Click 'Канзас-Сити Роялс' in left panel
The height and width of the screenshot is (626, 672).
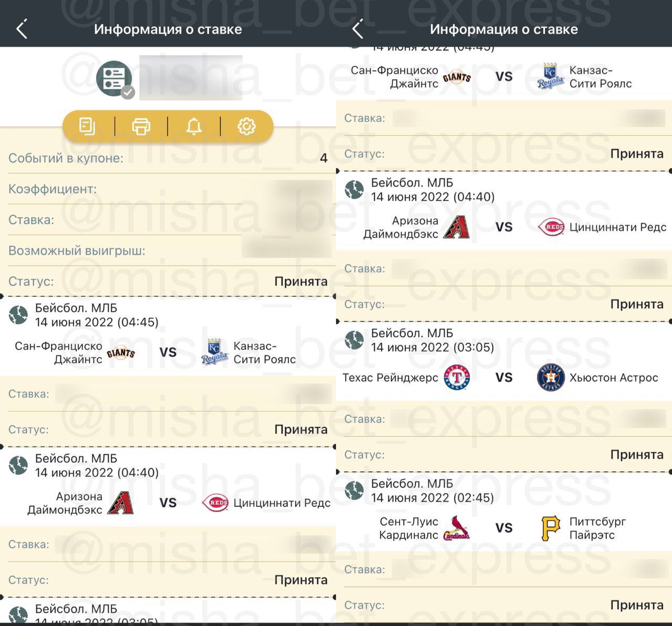point(265,353)
